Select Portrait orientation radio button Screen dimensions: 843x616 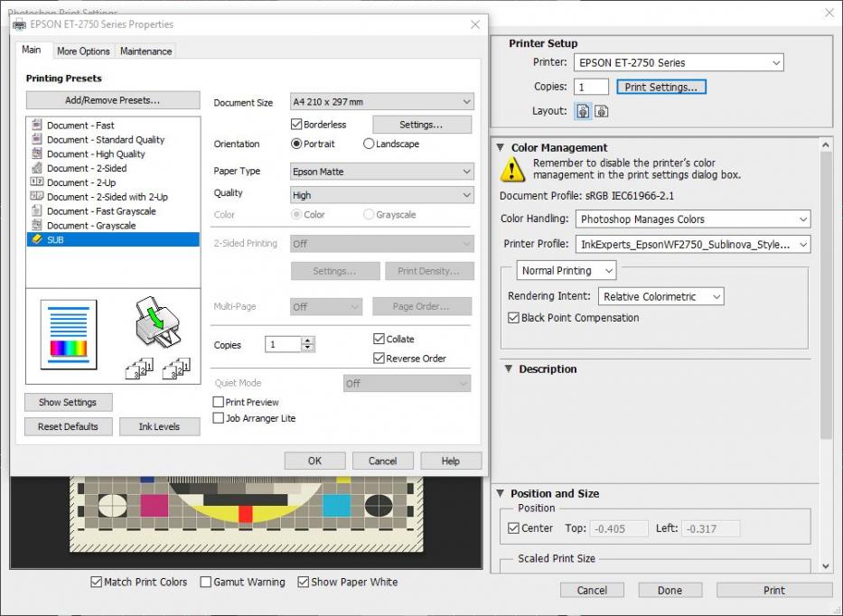[296, 144]
